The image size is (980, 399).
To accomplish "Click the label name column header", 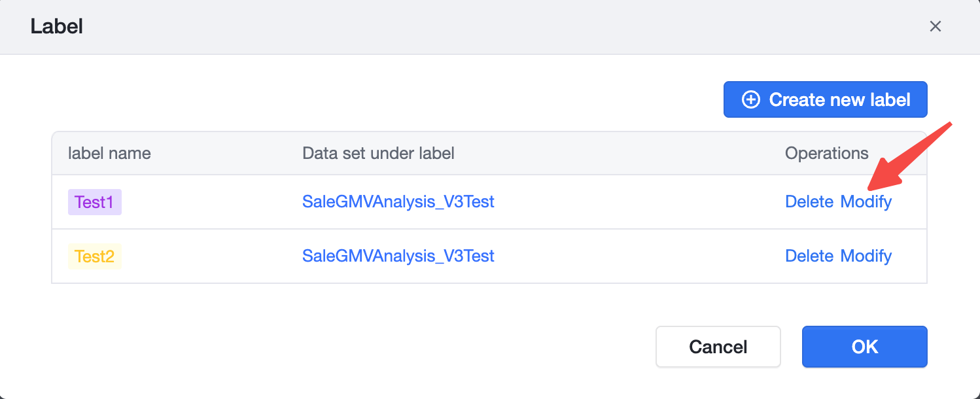I will coord(109,153).
